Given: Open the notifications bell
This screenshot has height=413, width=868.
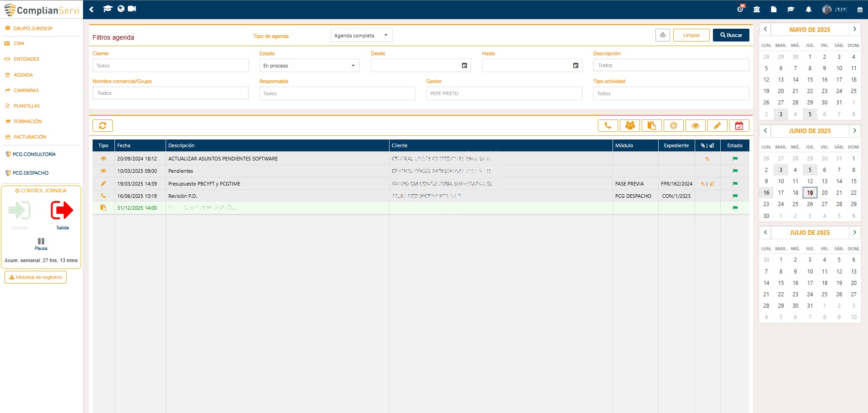Looking at the screenshot, I should tap(808, 9).
